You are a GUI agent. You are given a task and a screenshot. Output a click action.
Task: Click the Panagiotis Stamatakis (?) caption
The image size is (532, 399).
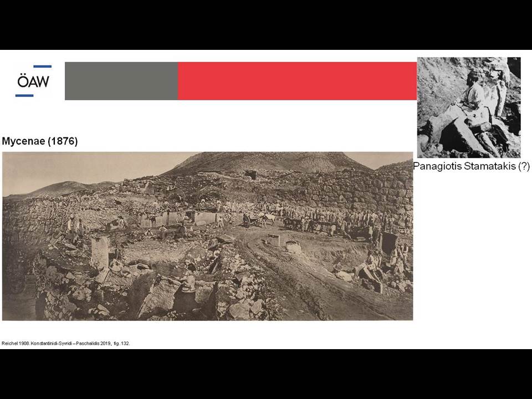click(471, 166)
